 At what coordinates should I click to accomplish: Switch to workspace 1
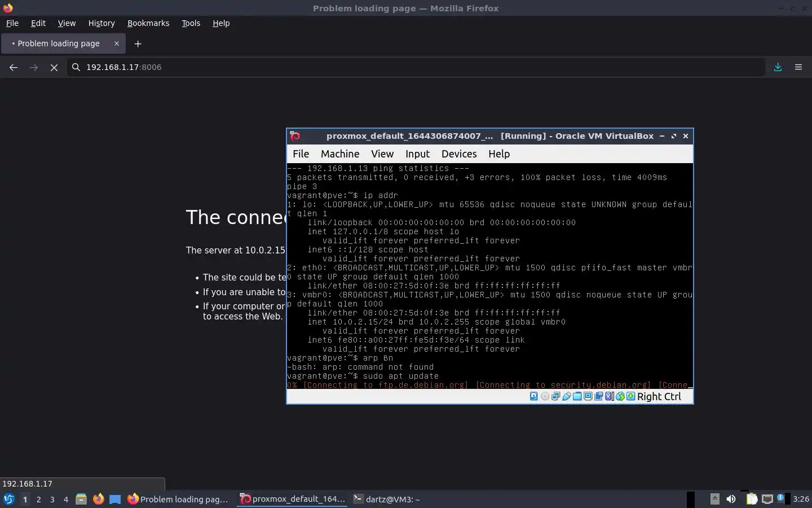pyautogui.click(x=25, y=500)
